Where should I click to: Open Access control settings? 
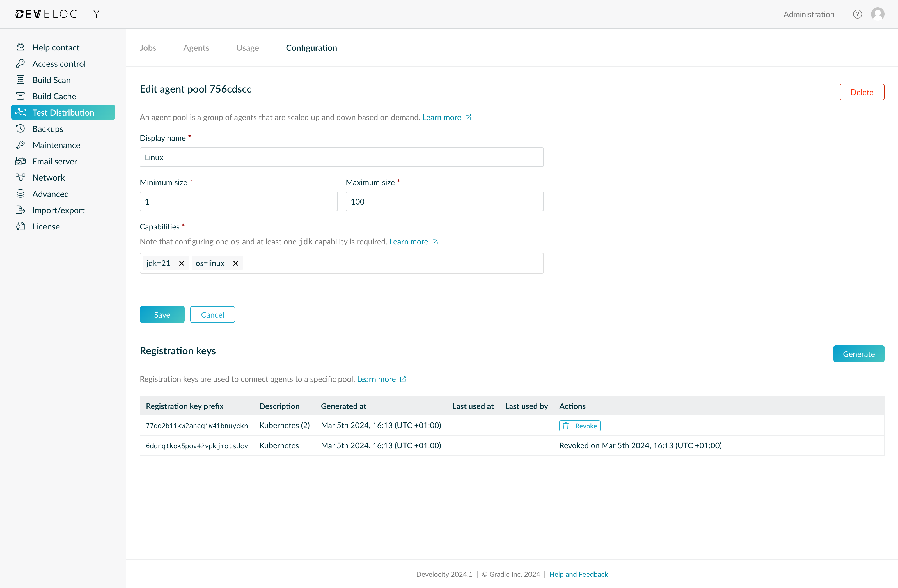tap(59, 63)
